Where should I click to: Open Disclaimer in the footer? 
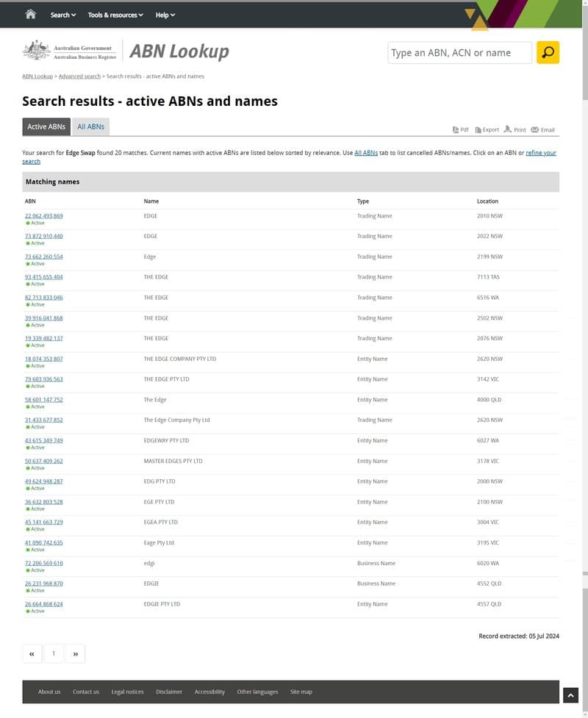169,692
